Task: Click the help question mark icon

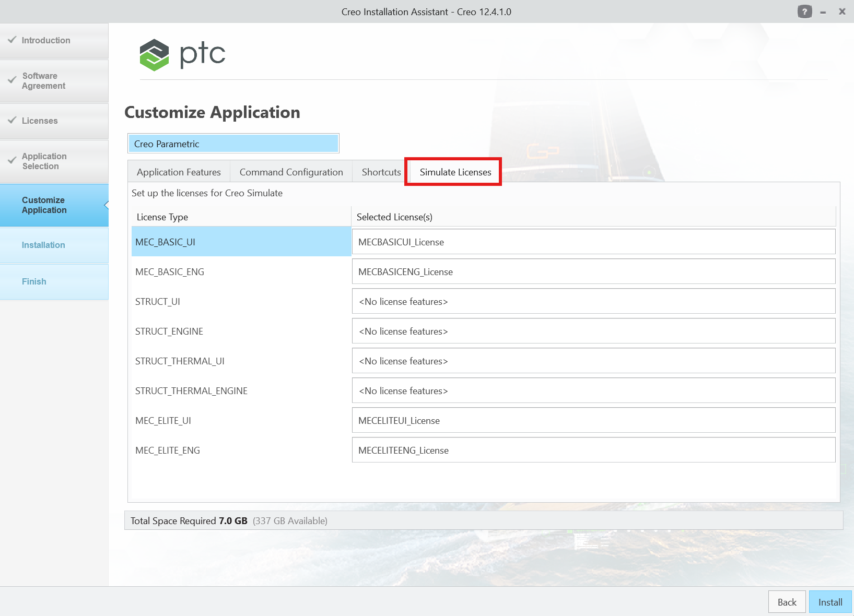Action: click(x=804, y=11)
